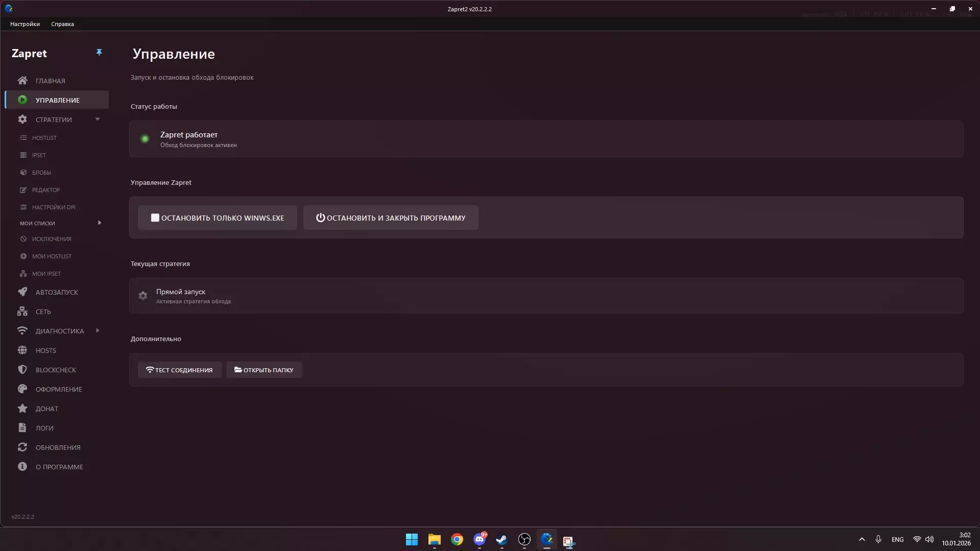Expand the Диагностика submenu arrow

(98, 331)
